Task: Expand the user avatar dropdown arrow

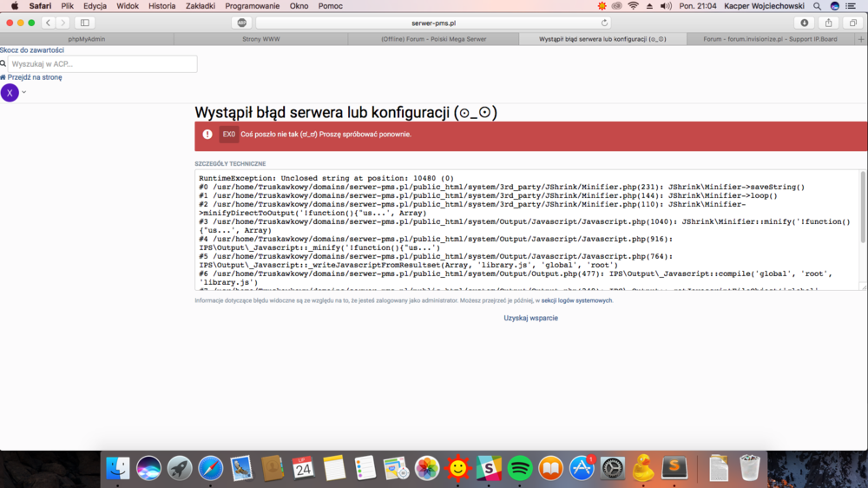Action: [x=23, y=92]
